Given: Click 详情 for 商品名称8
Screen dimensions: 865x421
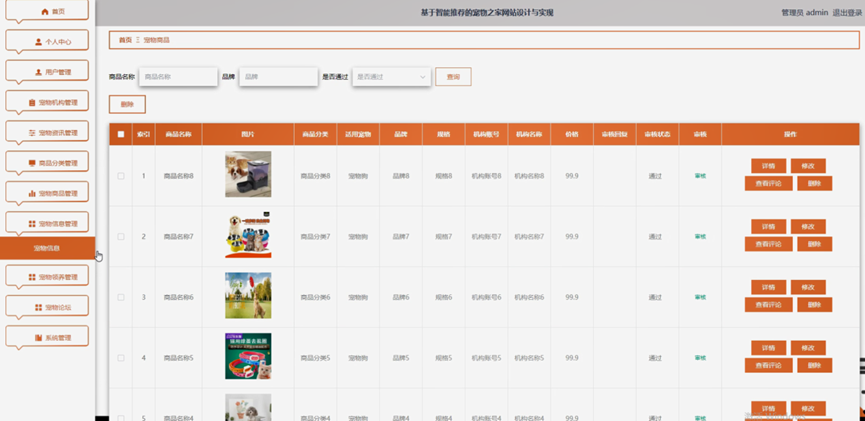Looking at the screenshot, I should click(x=768, y=166).
